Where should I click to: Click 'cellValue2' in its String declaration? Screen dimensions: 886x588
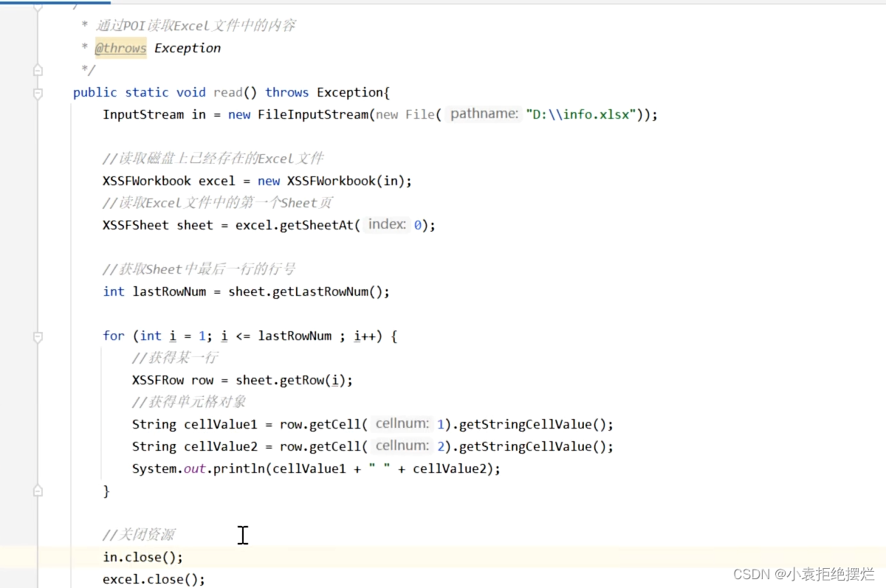tap(221, 446)
